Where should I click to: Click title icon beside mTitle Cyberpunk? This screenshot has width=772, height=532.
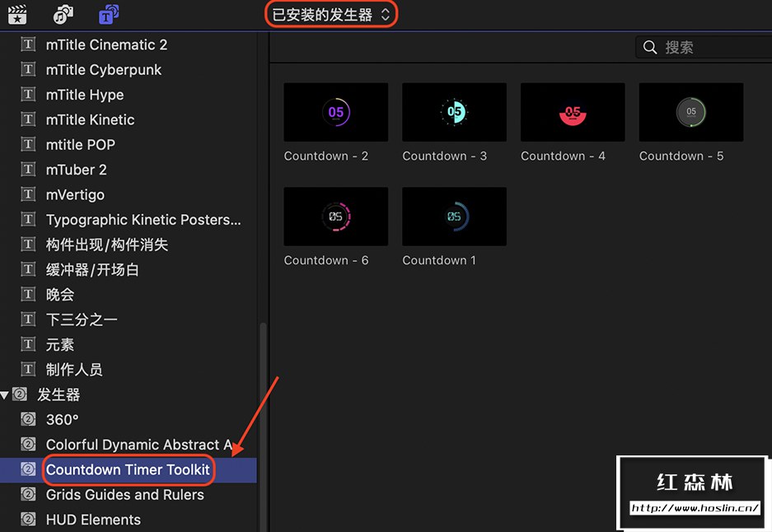pos(28,69)
